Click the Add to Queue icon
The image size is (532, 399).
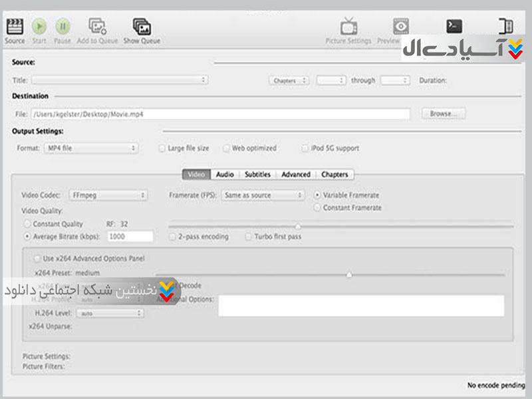click(x=97, y=27)
